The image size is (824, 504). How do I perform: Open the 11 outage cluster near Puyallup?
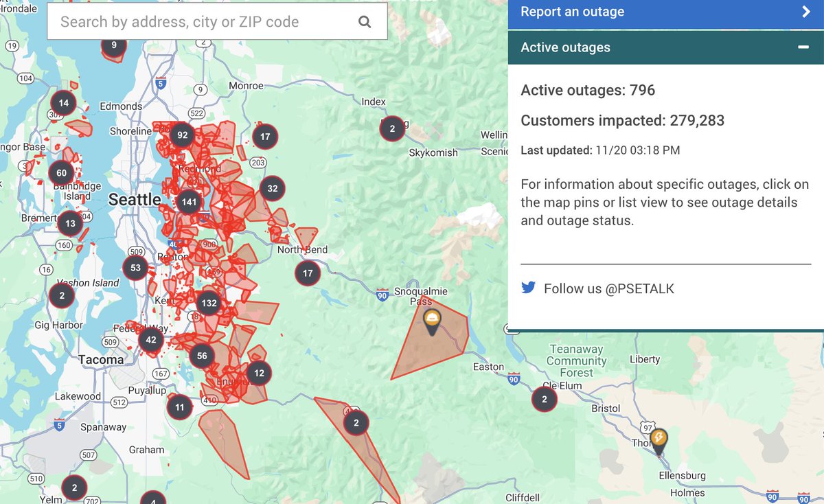(179, 407)
